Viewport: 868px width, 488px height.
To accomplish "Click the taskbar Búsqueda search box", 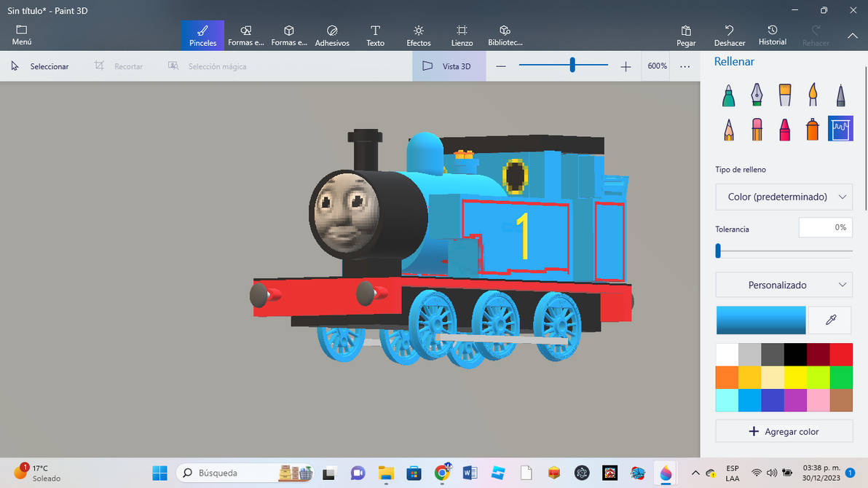I will pos(245,473).
